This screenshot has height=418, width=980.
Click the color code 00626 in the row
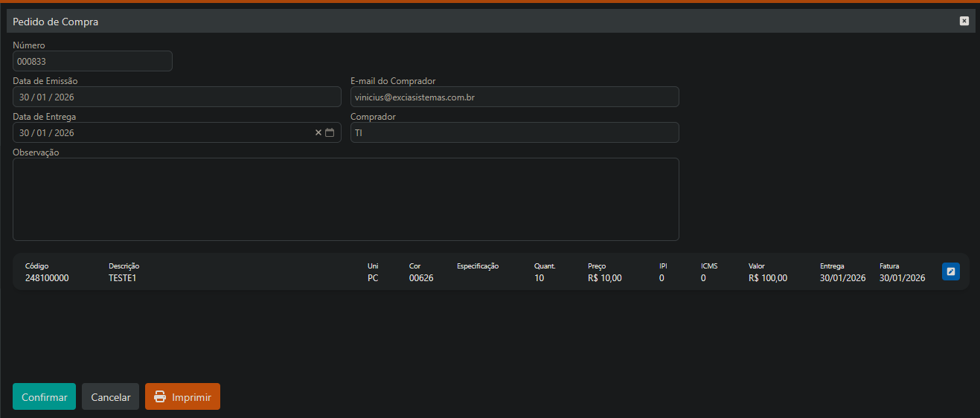(x=421, y=278)
